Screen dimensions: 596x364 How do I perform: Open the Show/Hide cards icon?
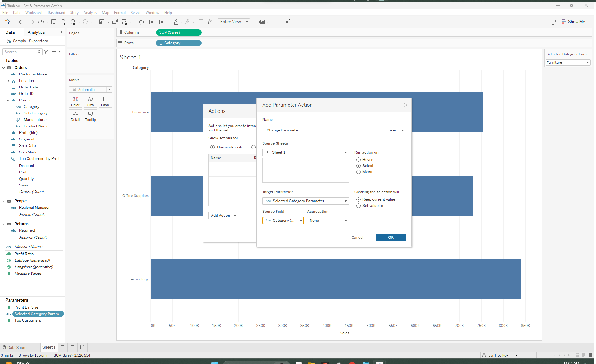(262, 22)
